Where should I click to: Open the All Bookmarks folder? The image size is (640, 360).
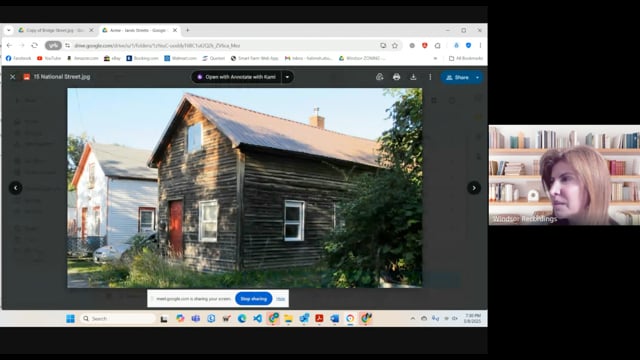466,58
